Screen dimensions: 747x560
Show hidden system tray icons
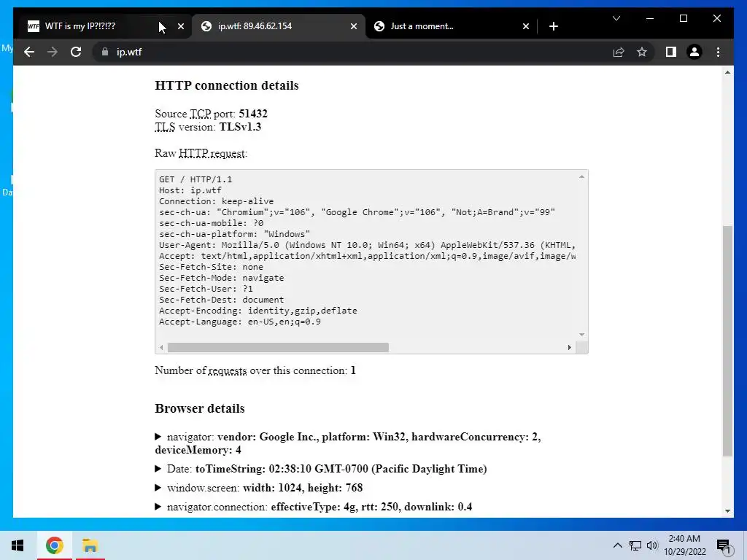617,545
